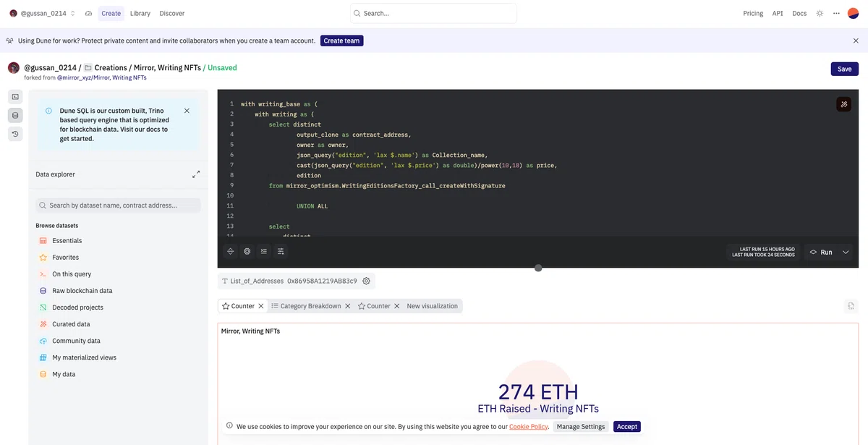The width and height of the screenshot is (868, 445).
Task: Open the account switcher @gussan_0214
Action: click(x=41, y=13)
